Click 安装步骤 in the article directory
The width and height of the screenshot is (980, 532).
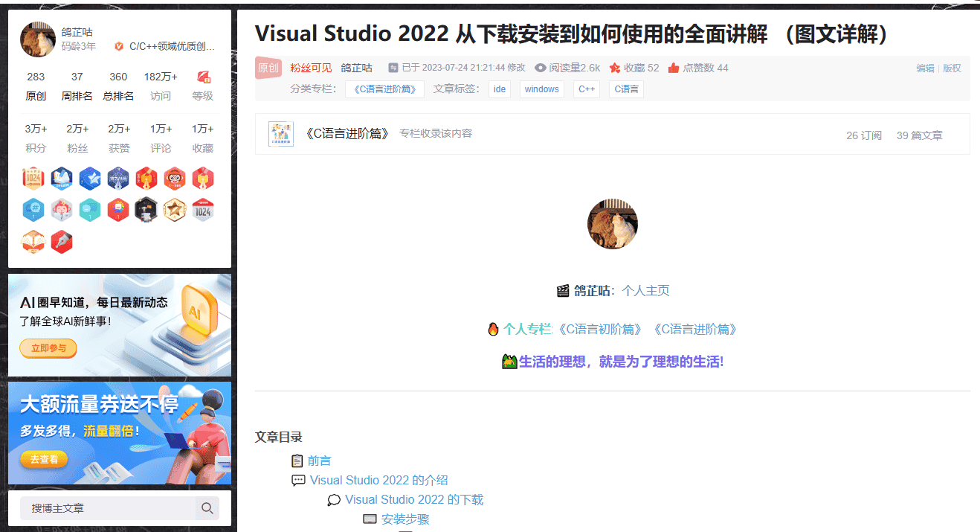(x=405, y=519)
